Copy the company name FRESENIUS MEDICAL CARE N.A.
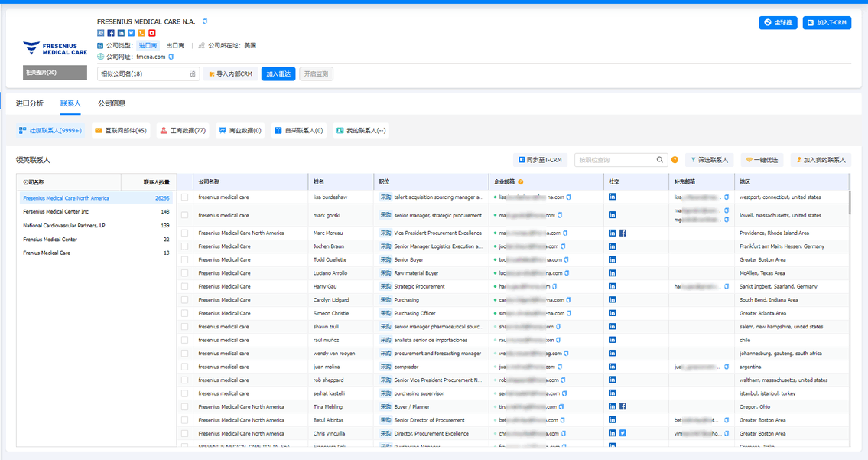 pos(204,21)
